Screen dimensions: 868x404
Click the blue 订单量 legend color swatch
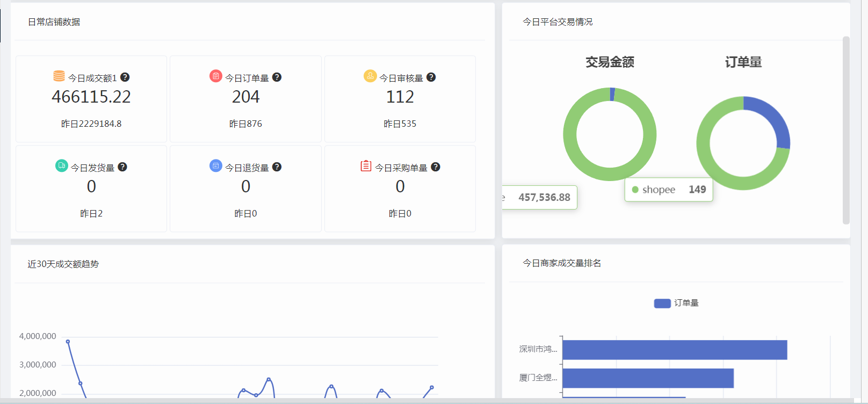point(662,304)
